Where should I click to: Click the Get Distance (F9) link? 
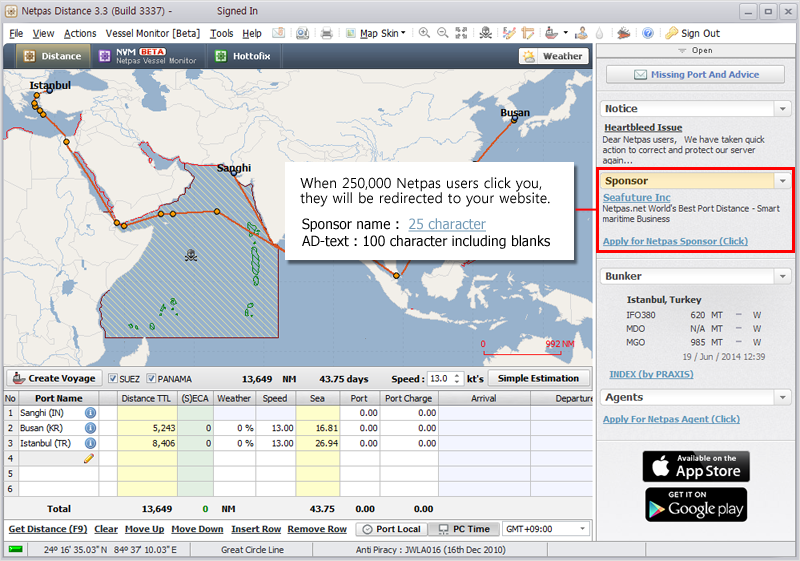(48, 529)
